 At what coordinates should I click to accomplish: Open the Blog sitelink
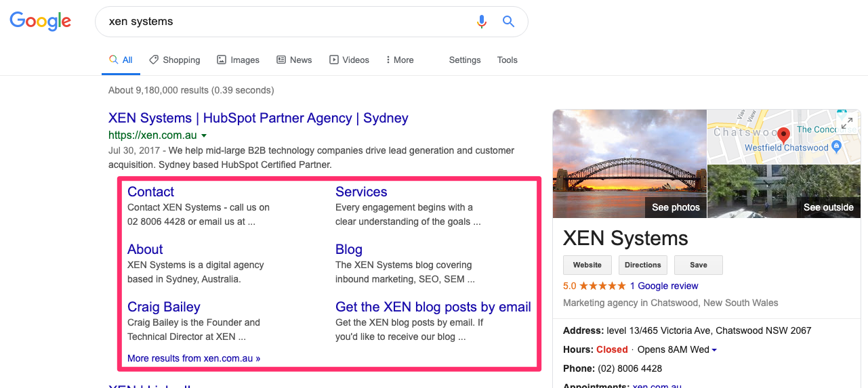[349, 249]
